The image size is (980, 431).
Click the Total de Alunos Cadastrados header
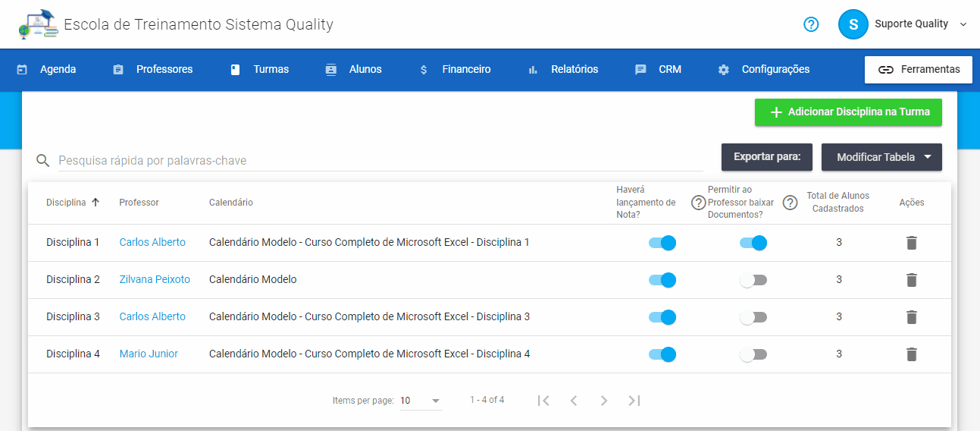click(x=838, y=202)
